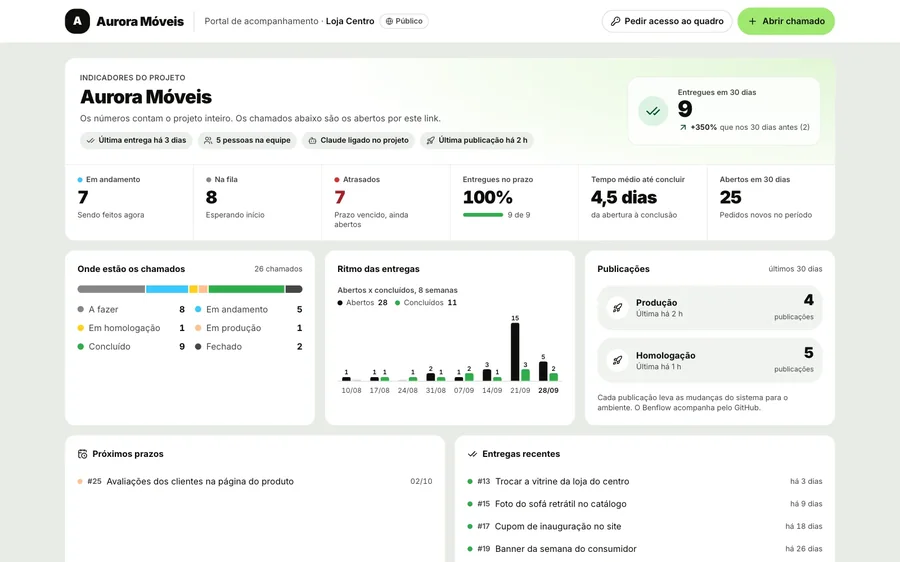Select the Em andamento metric card
The image size is (900, 562).
(x=129, y=202)
